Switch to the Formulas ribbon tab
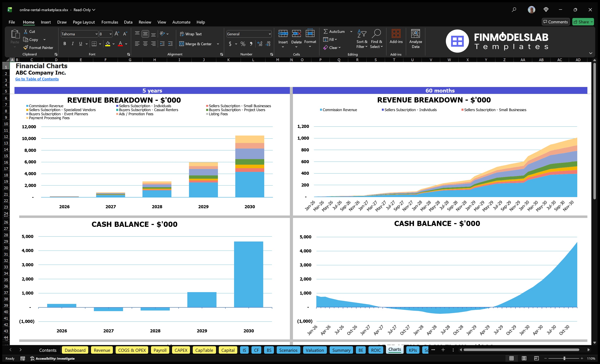Screen dimensions: 600x364 (x=110, y=22)
